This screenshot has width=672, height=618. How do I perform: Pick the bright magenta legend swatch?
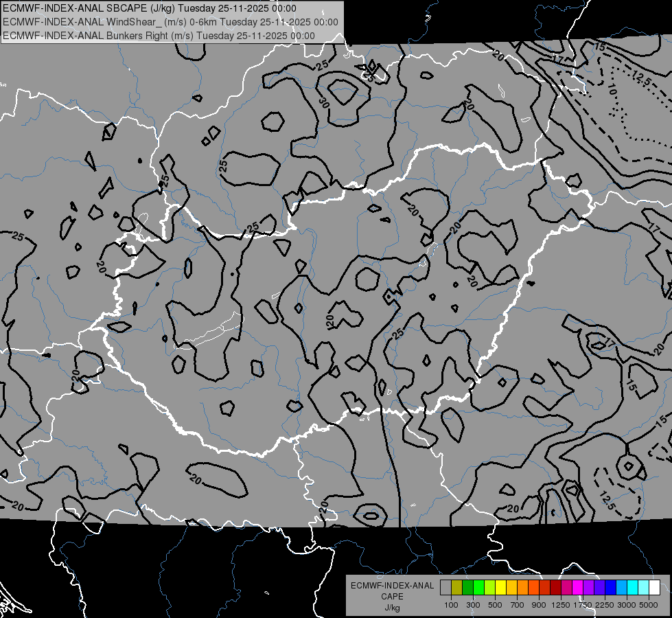tap(578, 588)
